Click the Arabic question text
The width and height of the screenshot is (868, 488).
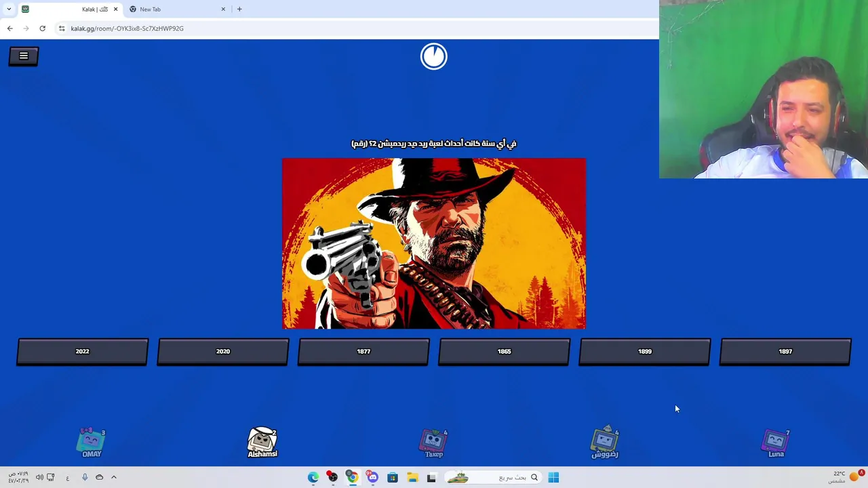tap(434, 143)
